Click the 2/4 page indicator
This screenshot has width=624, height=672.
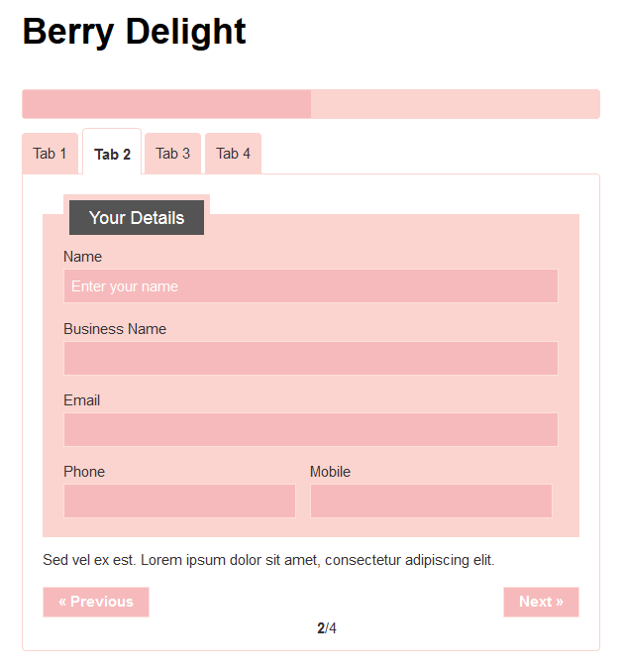[x=327, y=628]
